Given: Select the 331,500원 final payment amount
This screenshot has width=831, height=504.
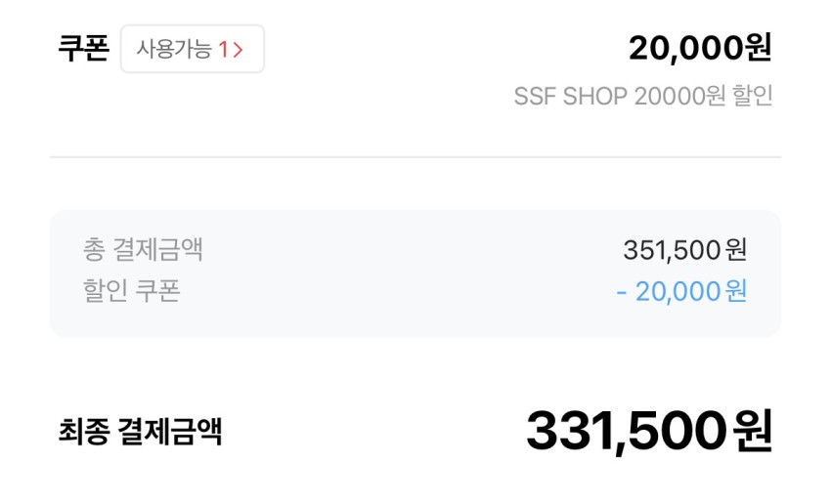Looking at the screenshot, I should pos(649,431).
